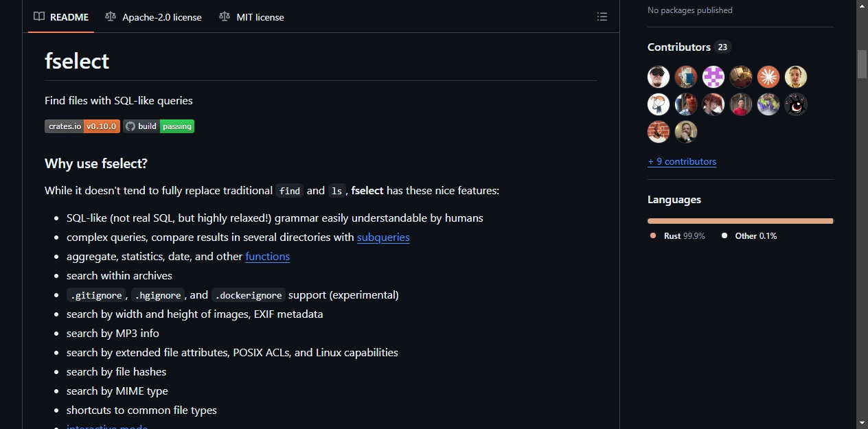The height and width of the screenshot is (429, 868).
Task: Click the purple pixel-pattern contributor avatar
Action: click(713, 77)
